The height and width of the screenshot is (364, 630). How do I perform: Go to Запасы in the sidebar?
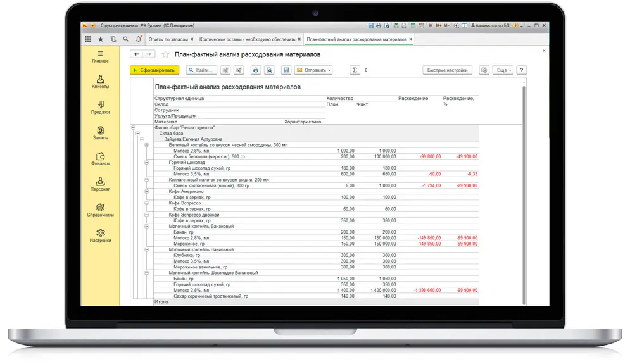tap(100, 133)
